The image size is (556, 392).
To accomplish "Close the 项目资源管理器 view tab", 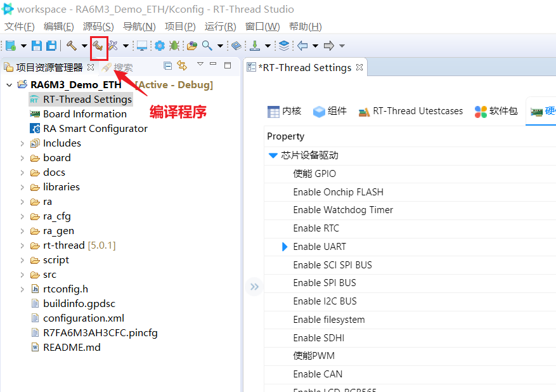I will (91, 67).
